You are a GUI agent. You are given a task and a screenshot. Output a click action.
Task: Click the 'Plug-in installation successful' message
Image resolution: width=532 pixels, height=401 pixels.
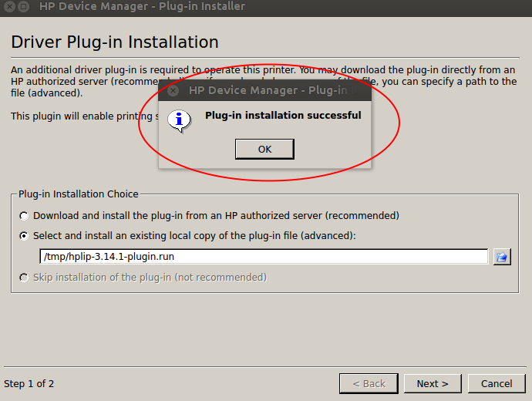tap(283, 116)
